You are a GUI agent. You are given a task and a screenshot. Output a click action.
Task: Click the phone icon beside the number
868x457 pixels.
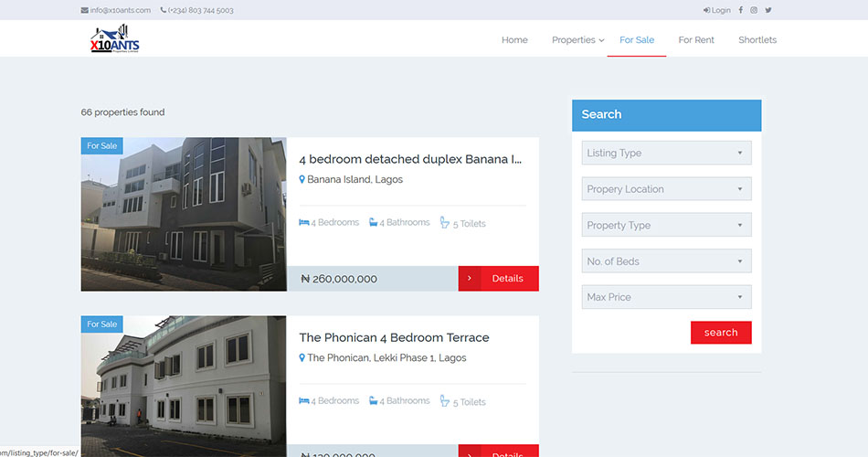(x=164, y=11)
